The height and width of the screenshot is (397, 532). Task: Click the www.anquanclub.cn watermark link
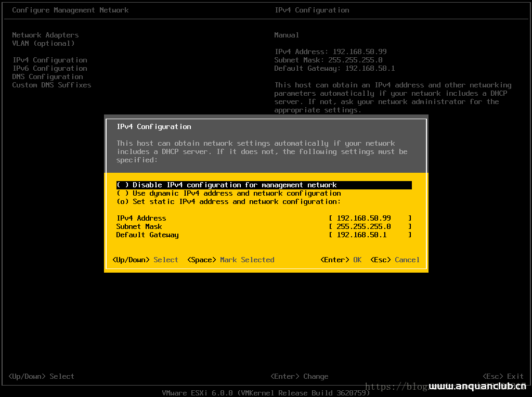478,386
